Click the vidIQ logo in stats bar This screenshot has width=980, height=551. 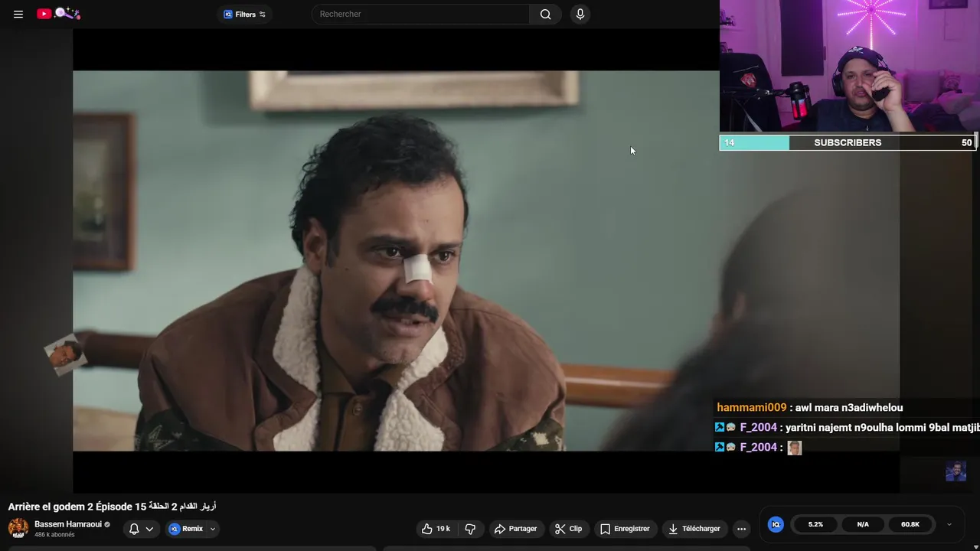pyautogui.click(x=776, y=524)
